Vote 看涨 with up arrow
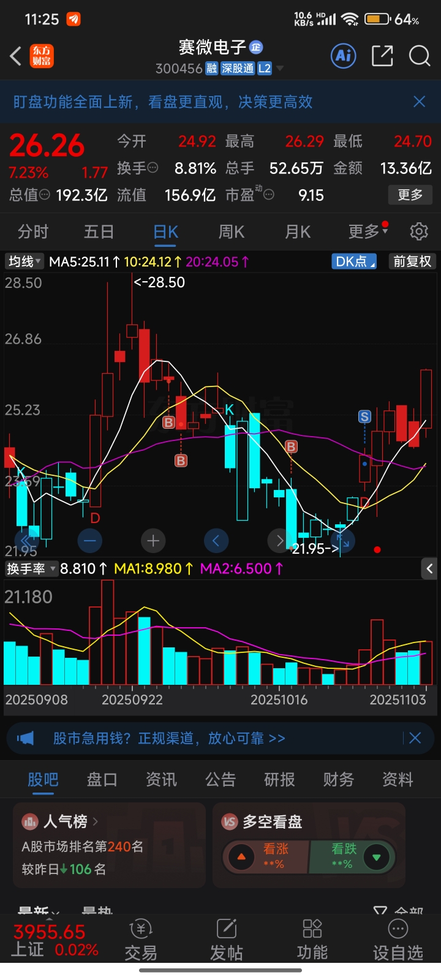441x980 pixels. pyautogui.click(x=241, y=857)
